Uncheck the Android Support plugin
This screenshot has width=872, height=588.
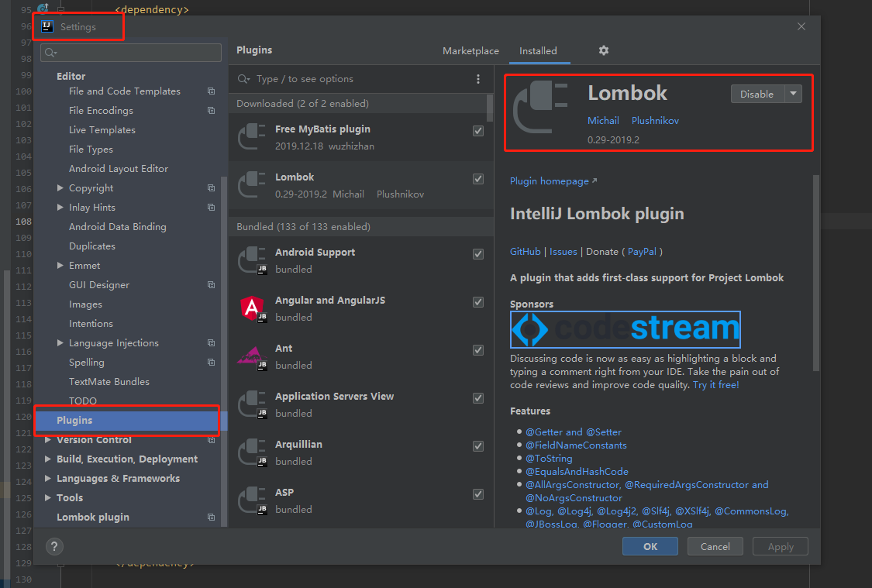click(x=478, y=254)
